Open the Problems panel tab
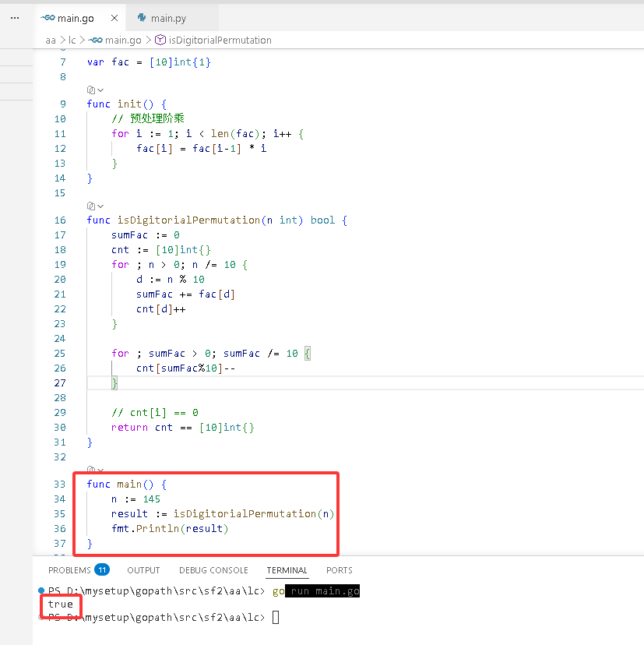This screenshot has width=644, height=645. (x=69, y=570)
